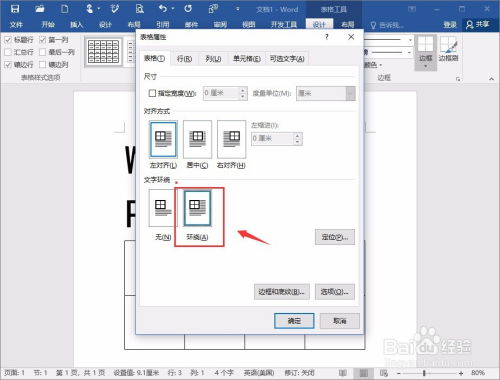Screen dimensions: 500x380
Task: Enable the 汇总行 total row checkbox
Action: tap(8, 52)
